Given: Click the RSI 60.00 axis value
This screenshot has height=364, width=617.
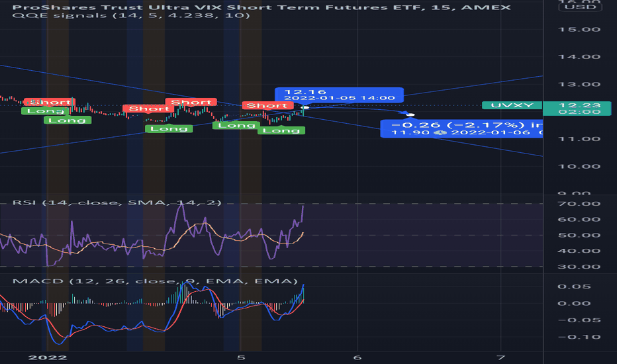Looking at the screenshot, I should 579,220.
